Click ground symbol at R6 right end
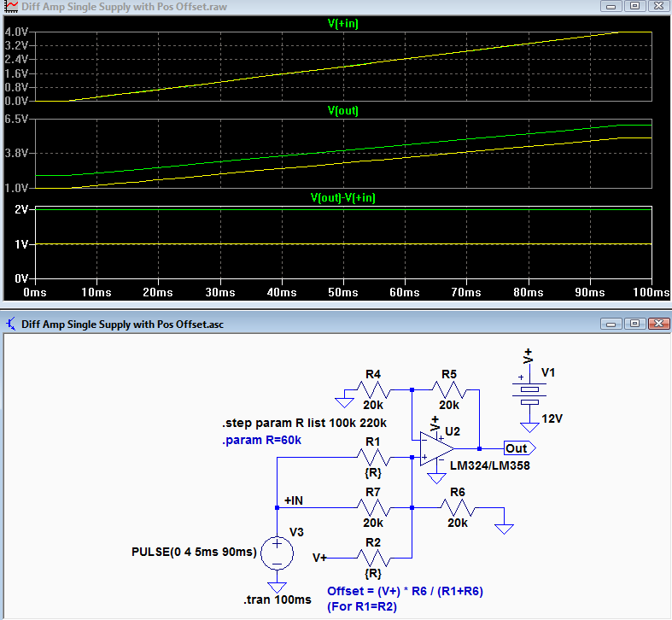The height and width of the screenshot is (620, 672). [504, 529]
